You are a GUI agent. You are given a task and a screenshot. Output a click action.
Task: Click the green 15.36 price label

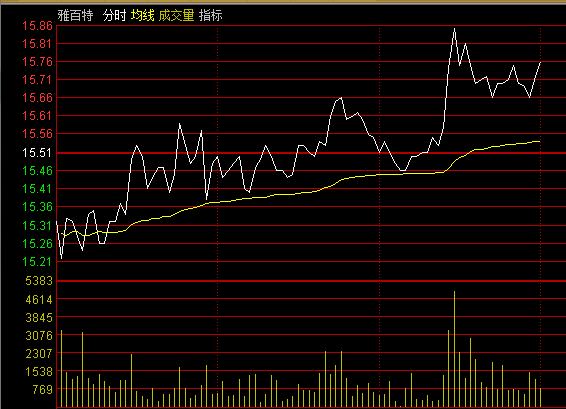[x=38, y=207]
